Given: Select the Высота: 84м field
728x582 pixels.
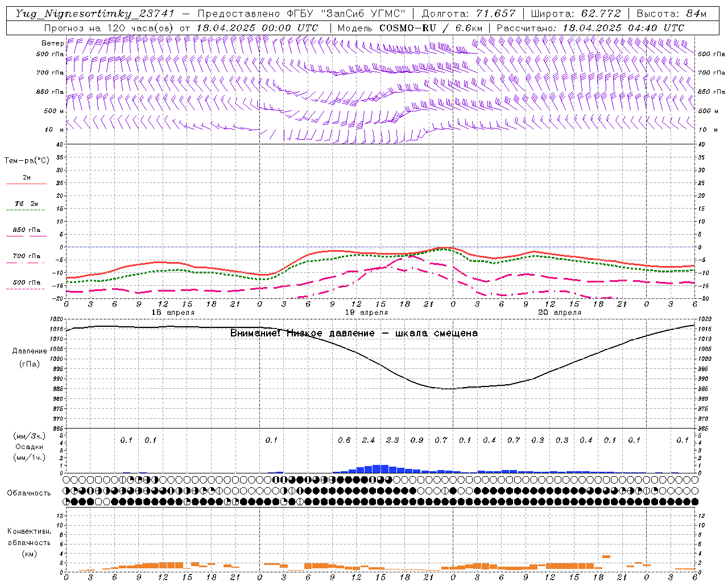Looking at the screenshot, I should [672, 14].
